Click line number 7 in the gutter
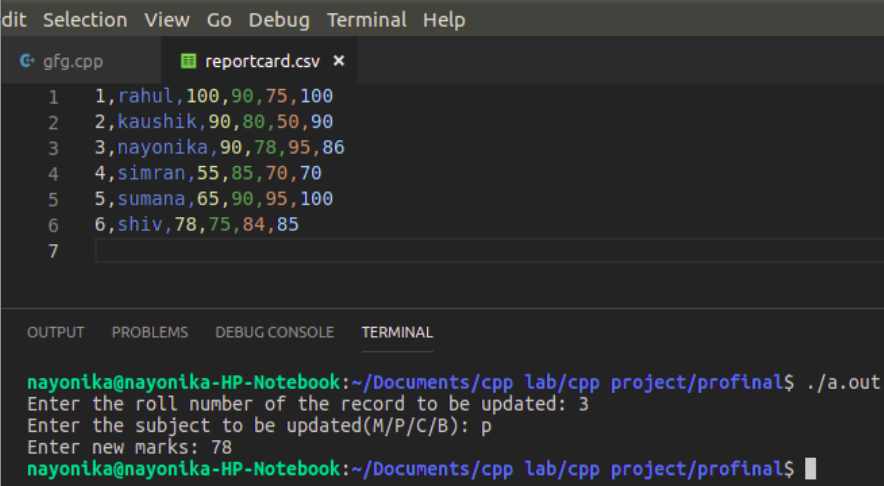The image size is (884, 486). tap(54, 251)
